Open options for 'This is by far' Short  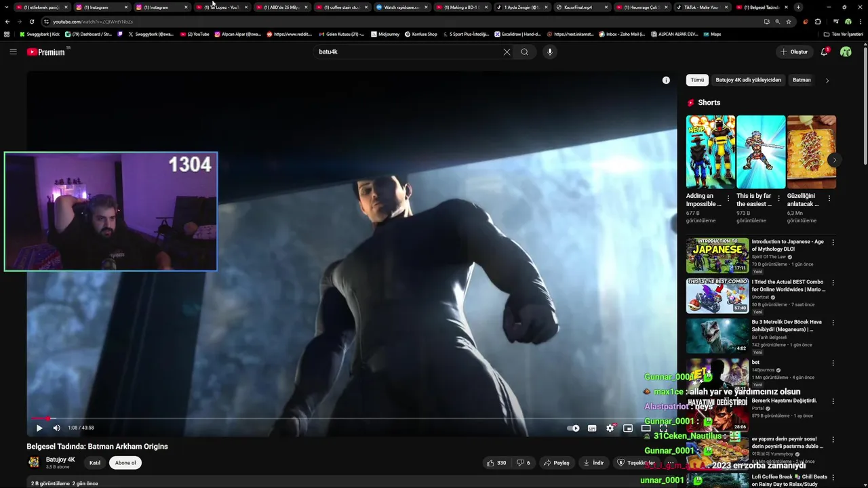(779, 199)
